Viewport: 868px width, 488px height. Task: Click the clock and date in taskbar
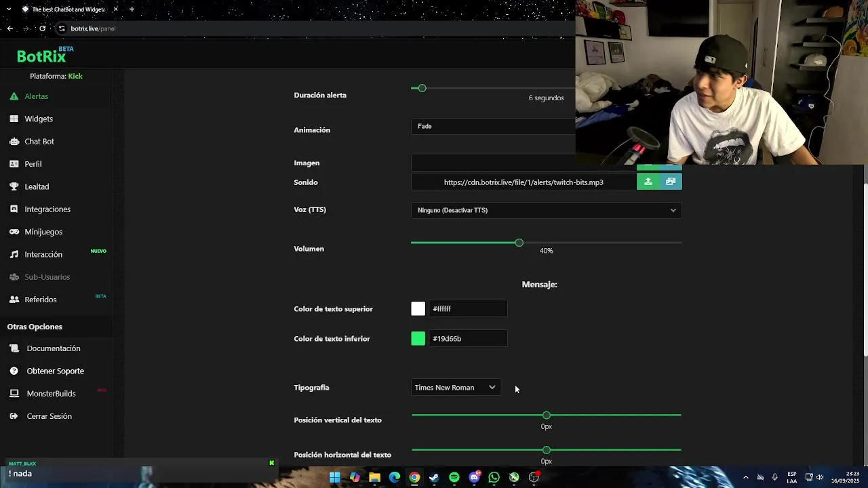846,477
